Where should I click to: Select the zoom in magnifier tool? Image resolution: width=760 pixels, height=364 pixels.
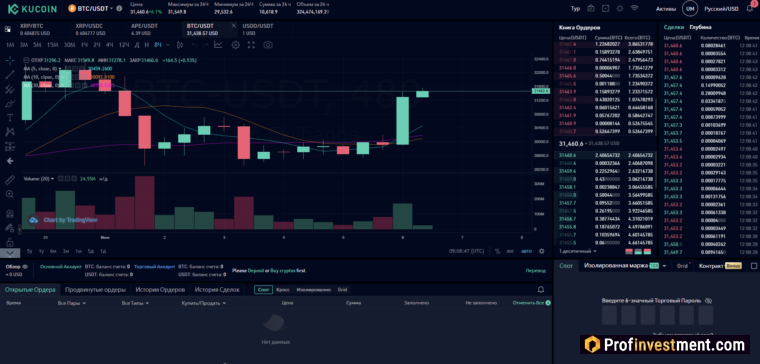[x=10, y=194]
